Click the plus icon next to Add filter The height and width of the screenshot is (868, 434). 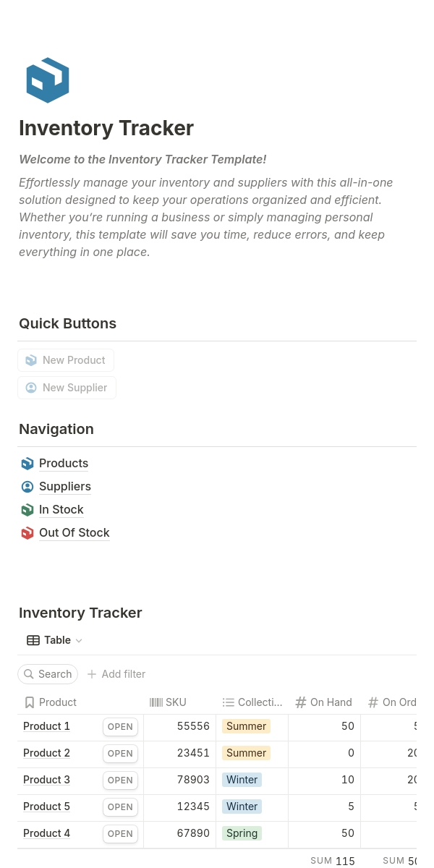pyautogui.click(x=92, y=674)
